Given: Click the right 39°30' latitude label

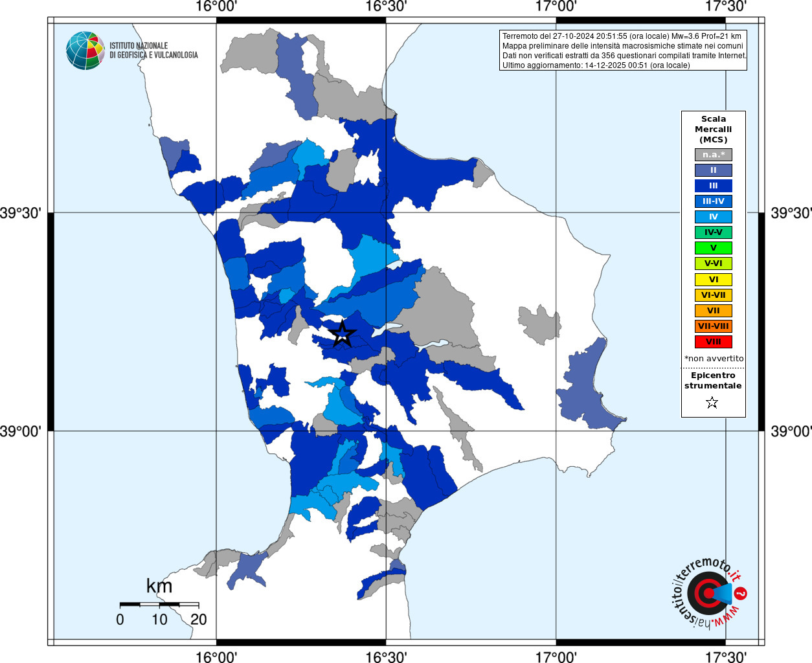Looking at the screenshot, I should pos(791,213).
